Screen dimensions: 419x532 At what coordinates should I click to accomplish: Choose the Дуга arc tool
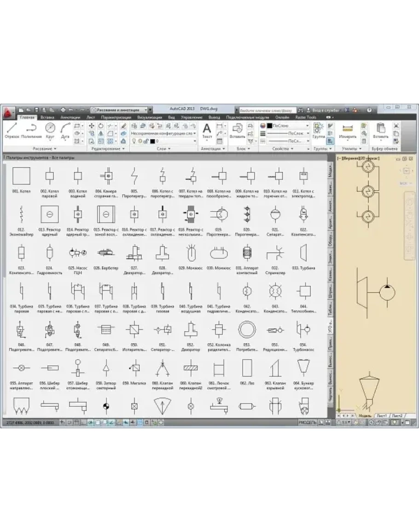pyautogui.click(x=65, y=130)
